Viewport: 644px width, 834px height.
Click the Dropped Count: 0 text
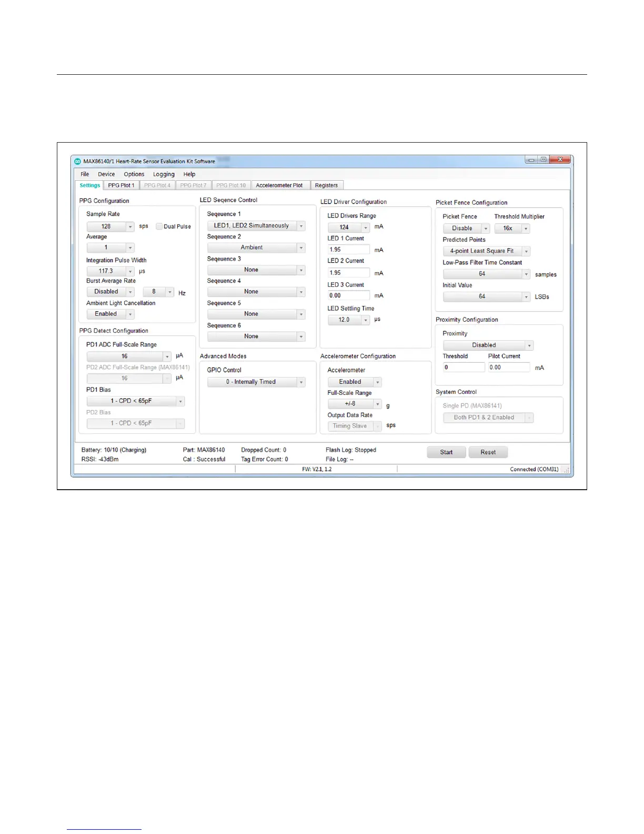[264, 450]
